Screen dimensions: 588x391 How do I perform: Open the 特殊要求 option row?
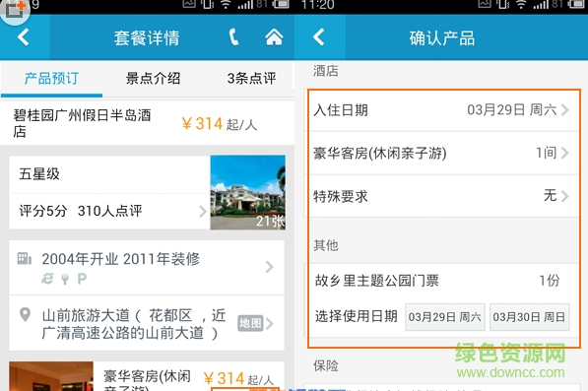coord(443,196)
